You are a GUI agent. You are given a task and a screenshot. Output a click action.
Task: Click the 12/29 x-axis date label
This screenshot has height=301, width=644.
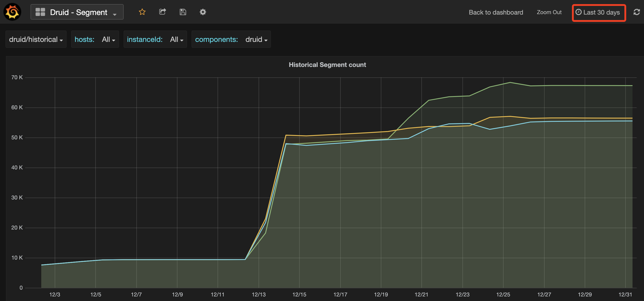coord(585,294)
